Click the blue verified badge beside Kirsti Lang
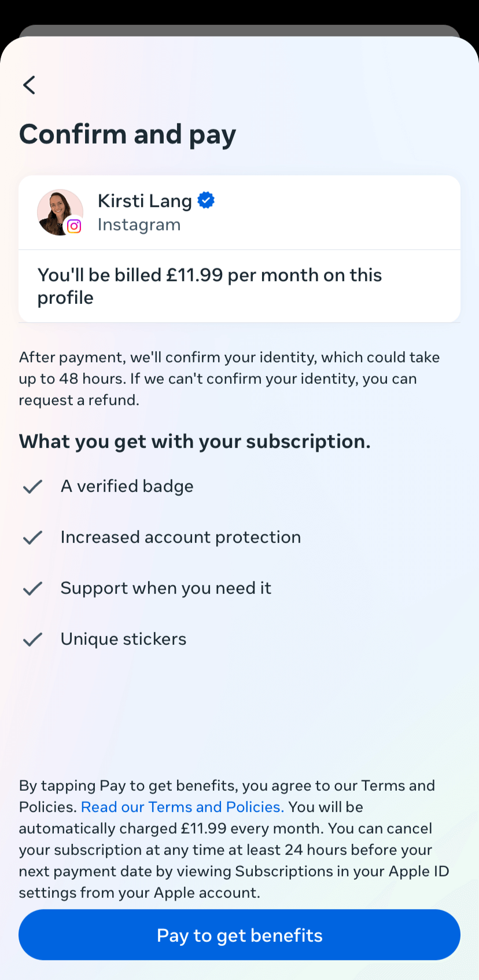479x980 pixels. pos(206,200)
